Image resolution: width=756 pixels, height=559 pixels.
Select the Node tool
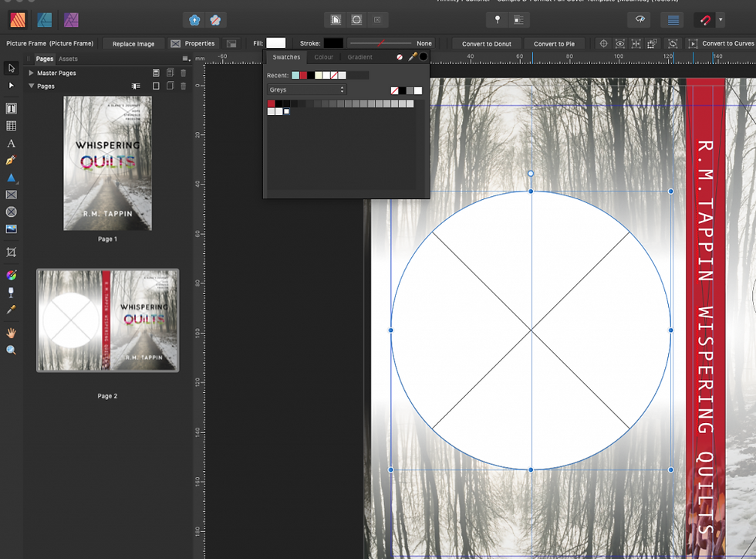coord(11,86)
